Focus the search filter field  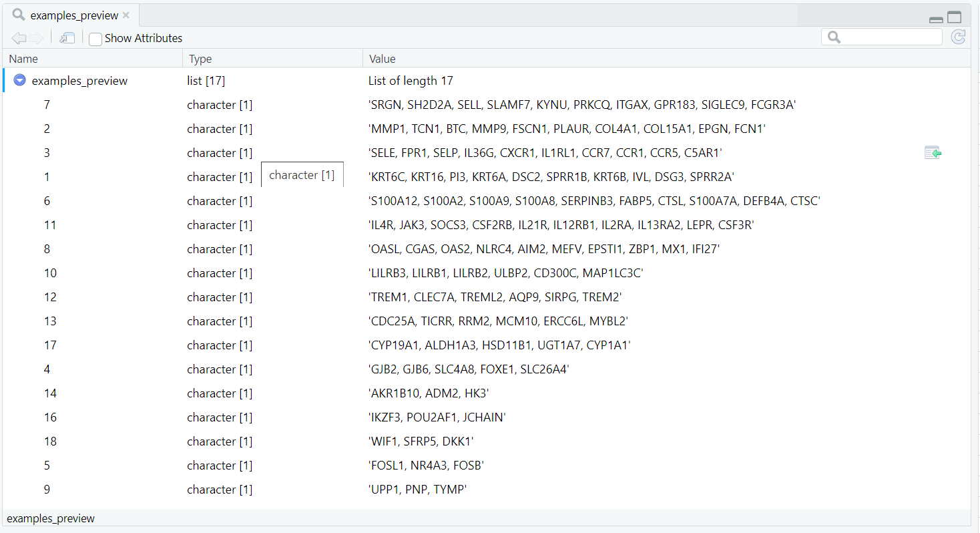point(889,37)
